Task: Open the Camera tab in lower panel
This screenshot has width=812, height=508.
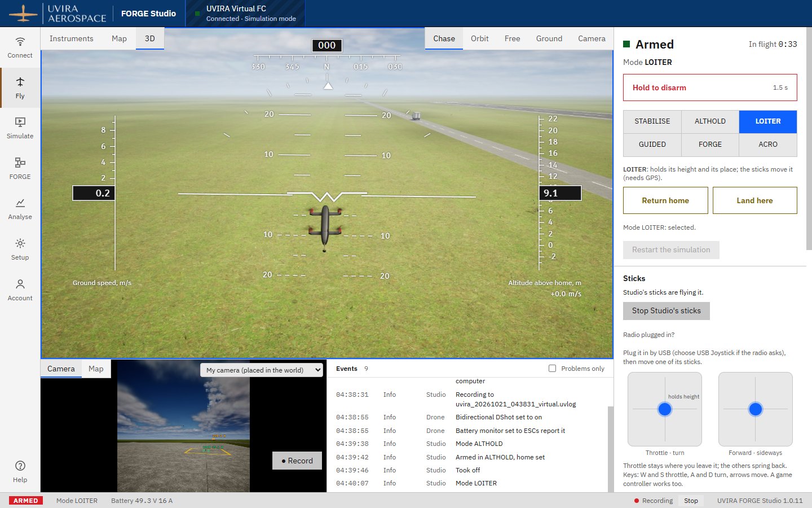Action: 61,369
